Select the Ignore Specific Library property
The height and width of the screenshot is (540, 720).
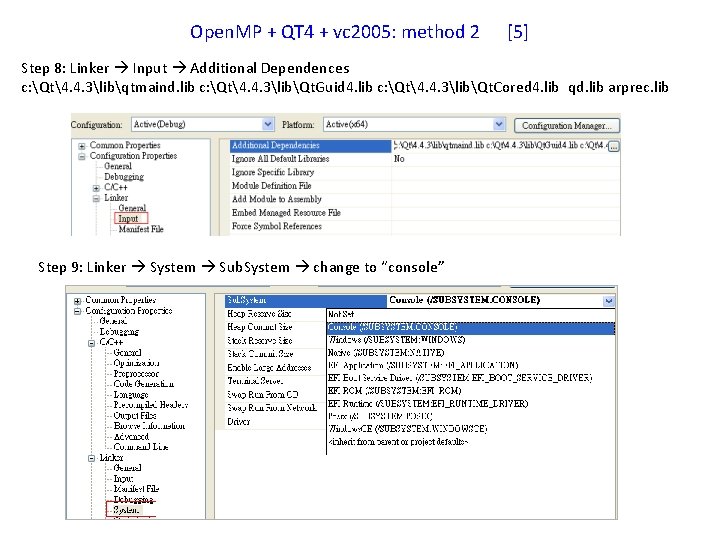(x=310, y=172)
